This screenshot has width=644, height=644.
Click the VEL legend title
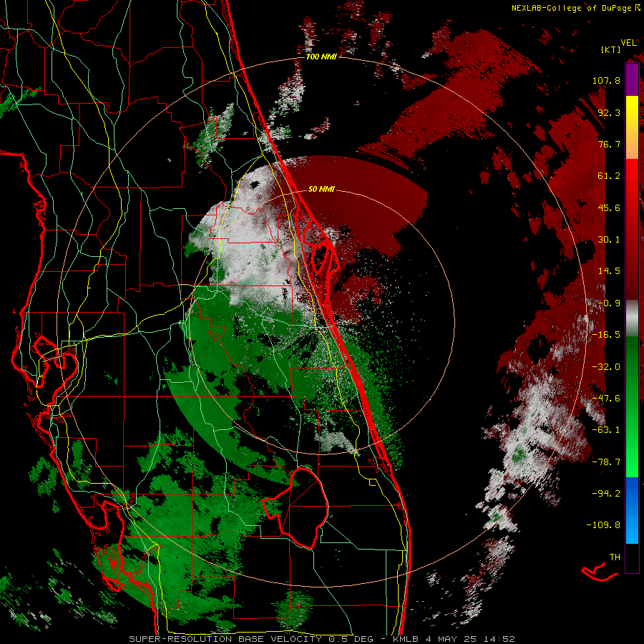point(628,42)
